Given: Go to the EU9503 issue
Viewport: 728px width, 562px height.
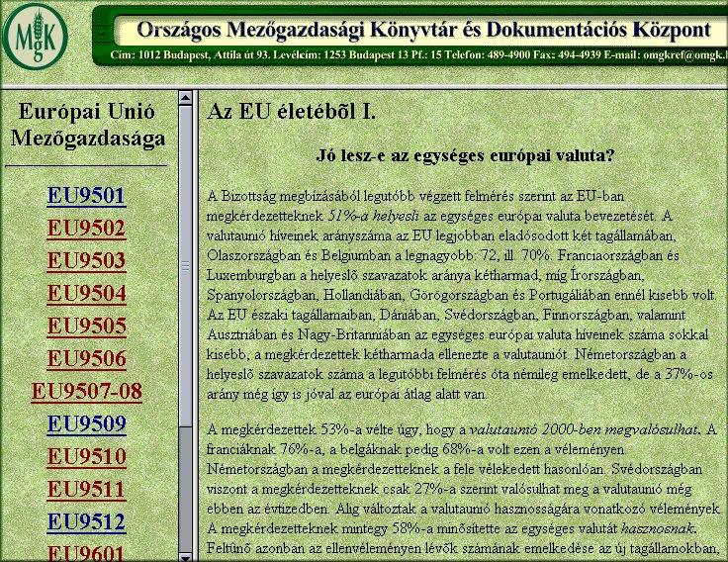Looking at the screenshot, I should pos(86,260).
